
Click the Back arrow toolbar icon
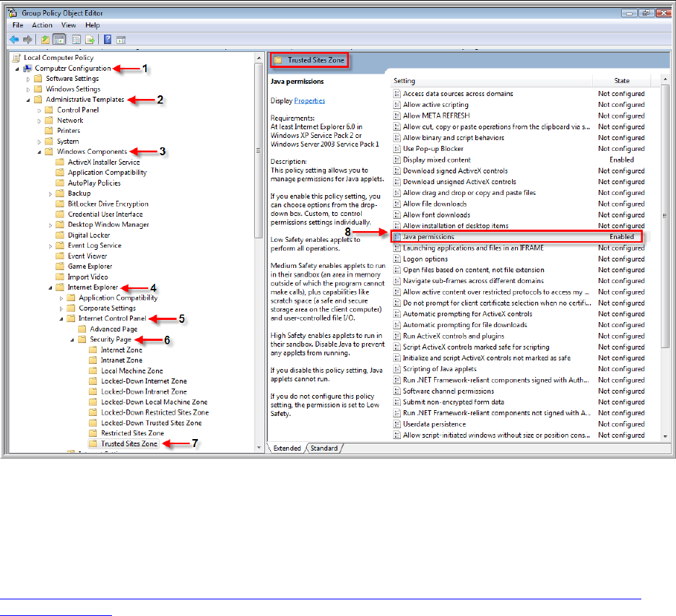[x=14, y=40]
